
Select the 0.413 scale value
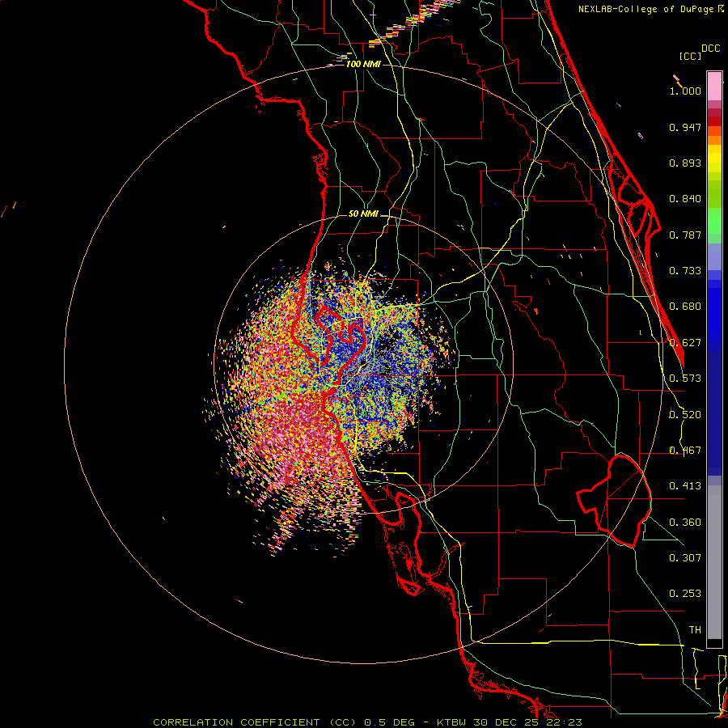pyautogui.click(x=685, y=486)
